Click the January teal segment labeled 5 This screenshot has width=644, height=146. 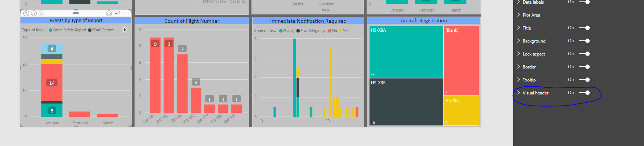coord(52,110)
